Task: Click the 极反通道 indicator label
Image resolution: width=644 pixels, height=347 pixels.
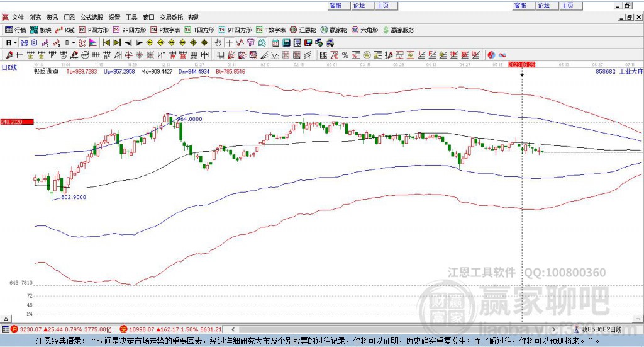Action: coord(46,72)
